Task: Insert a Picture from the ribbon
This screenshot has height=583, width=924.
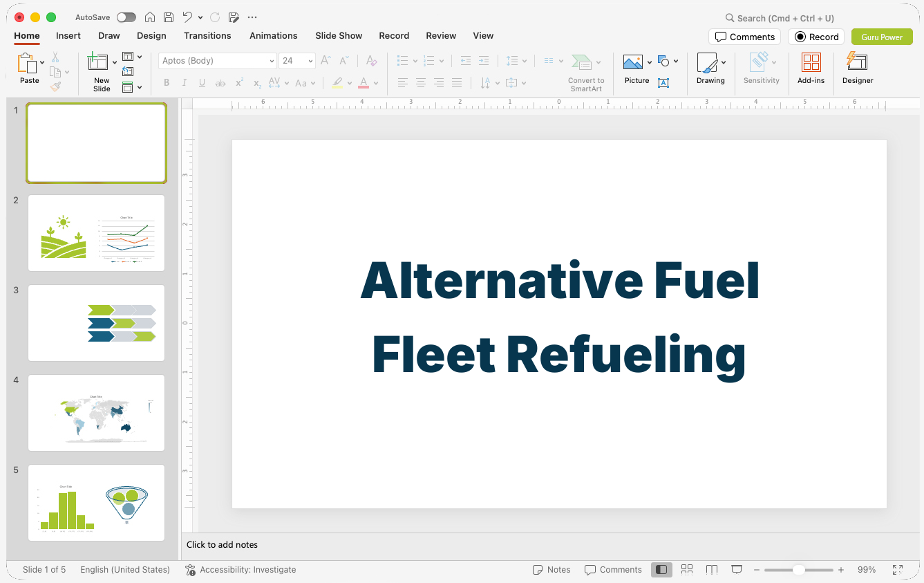Action: (633, 62)
